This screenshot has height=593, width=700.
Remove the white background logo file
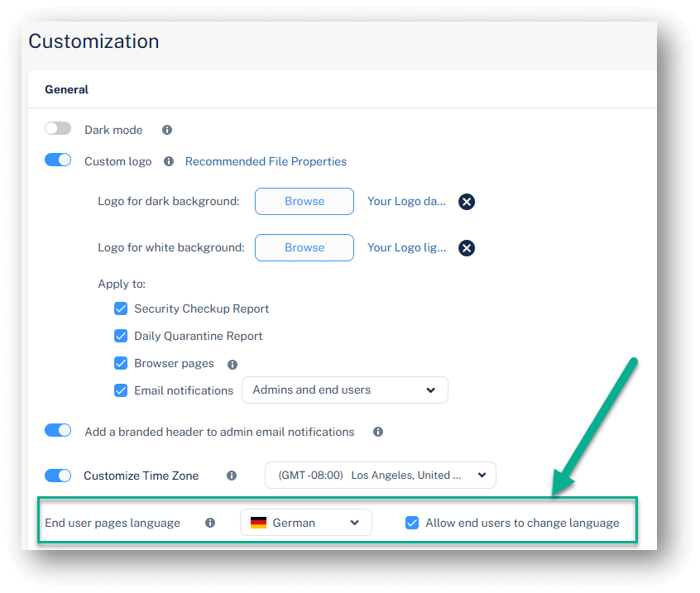click(467, 248)
